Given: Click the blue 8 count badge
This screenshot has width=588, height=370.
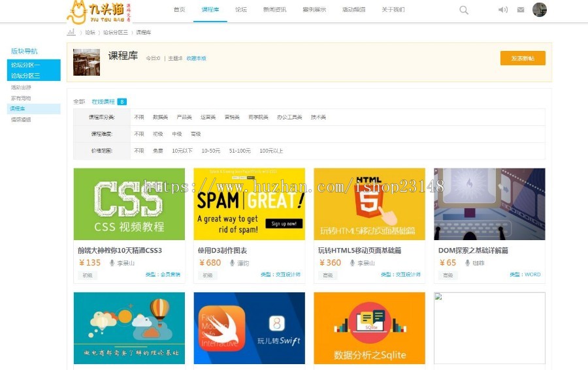Looking at the screenshot, I should pos(122,102).
